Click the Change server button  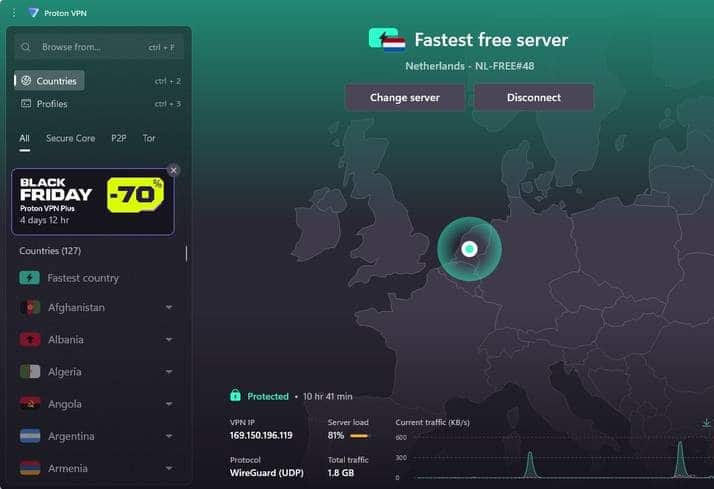pos(405,97)
